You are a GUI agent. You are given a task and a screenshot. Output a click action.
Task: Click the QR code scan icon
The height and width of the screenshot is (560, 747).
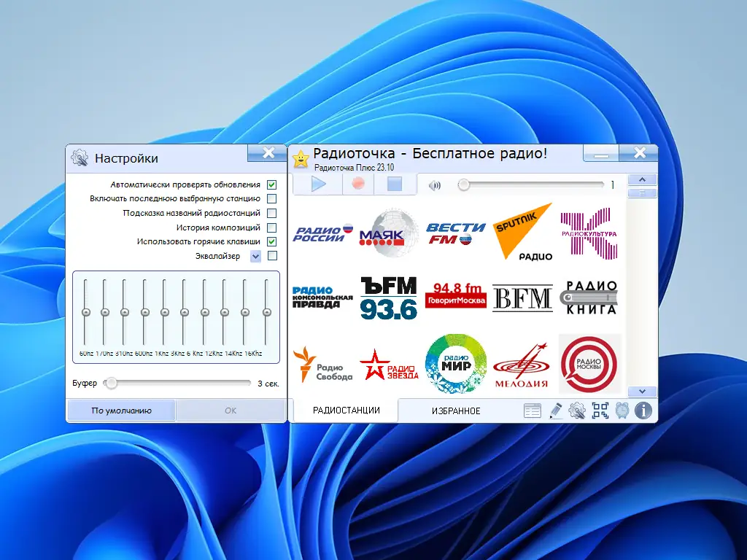pos(600,411)
